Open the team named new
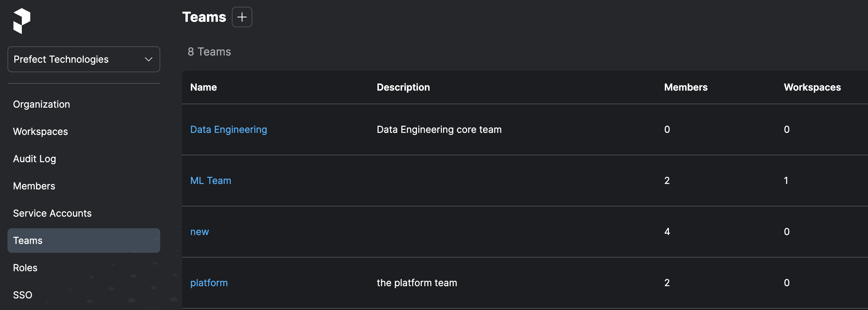 point(199,232)
